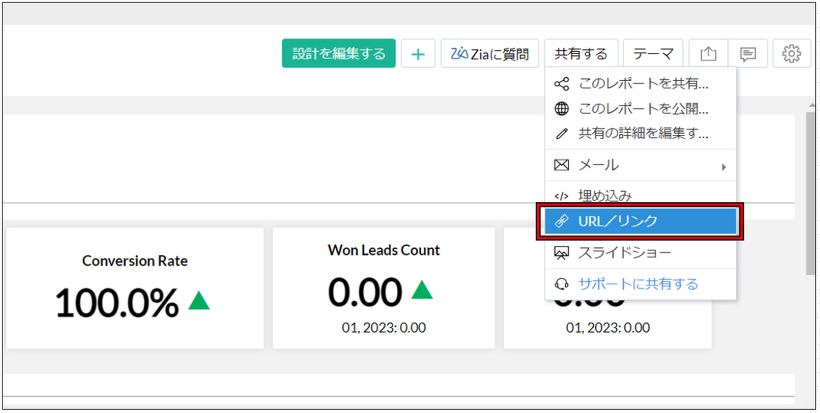This screenshot has height=413, width=820.
Task: Expand the メール submenu arrow
Action: pyautogui.click(x=723, y=166)
